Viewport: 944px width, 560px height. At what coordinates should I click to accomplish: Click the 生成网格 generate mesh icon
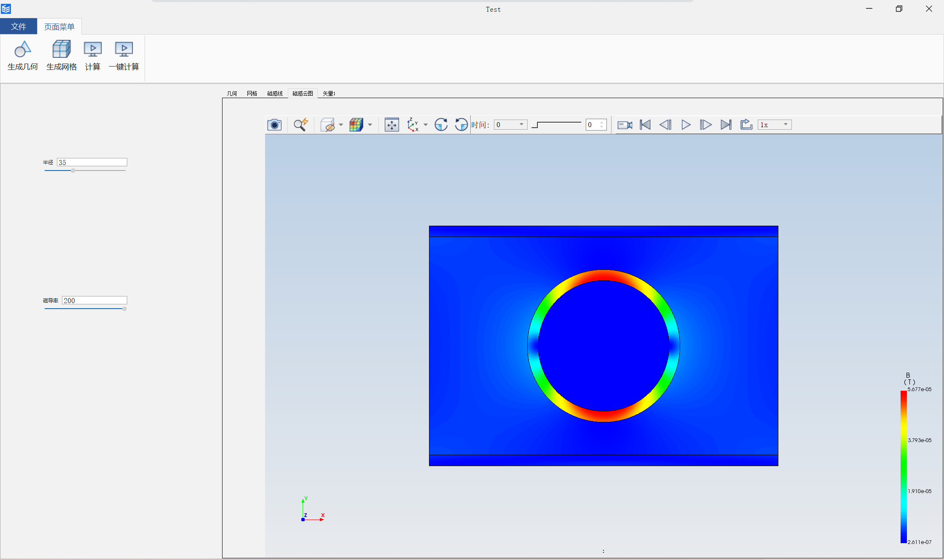click(x=62, y=49)
